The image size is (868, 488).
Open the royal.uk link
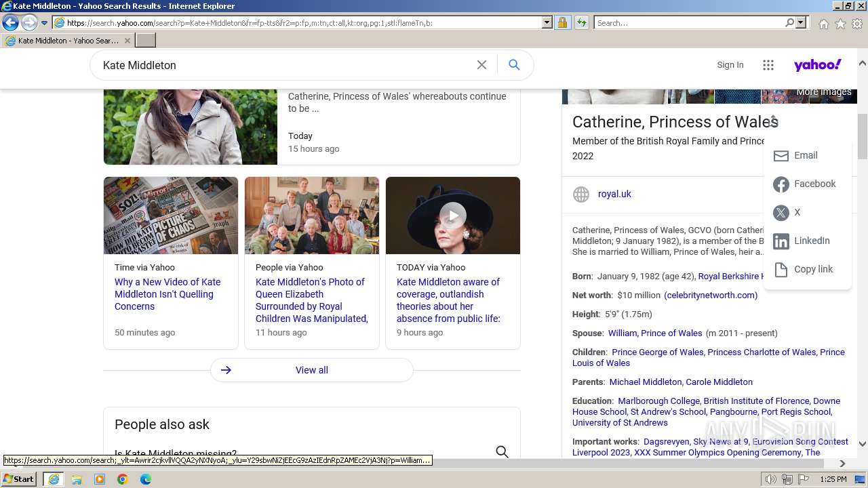click(x=614, y=194)
